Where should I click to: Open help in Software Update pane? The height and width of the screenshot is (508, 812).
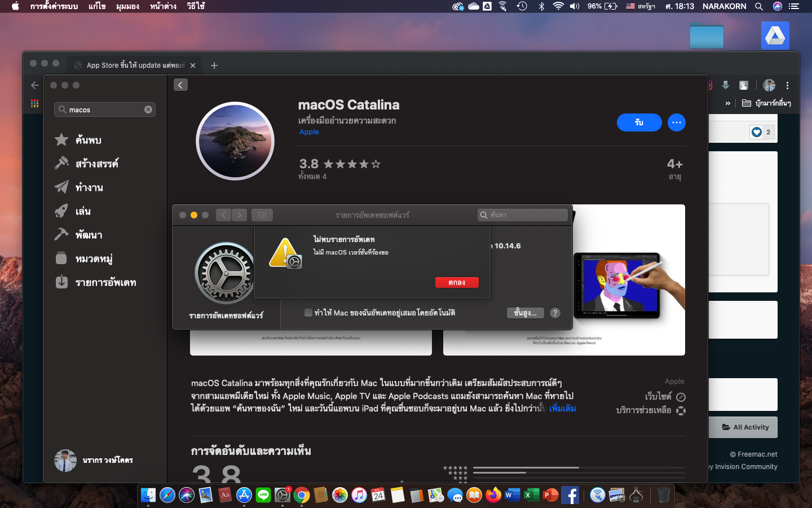[x=555, y=313]
